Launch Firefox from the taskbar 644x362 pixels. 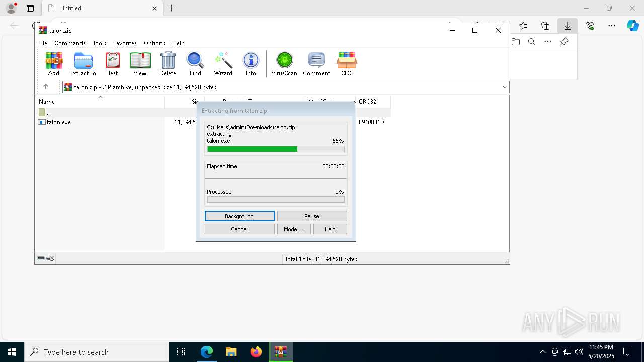(x=256, y=352)
